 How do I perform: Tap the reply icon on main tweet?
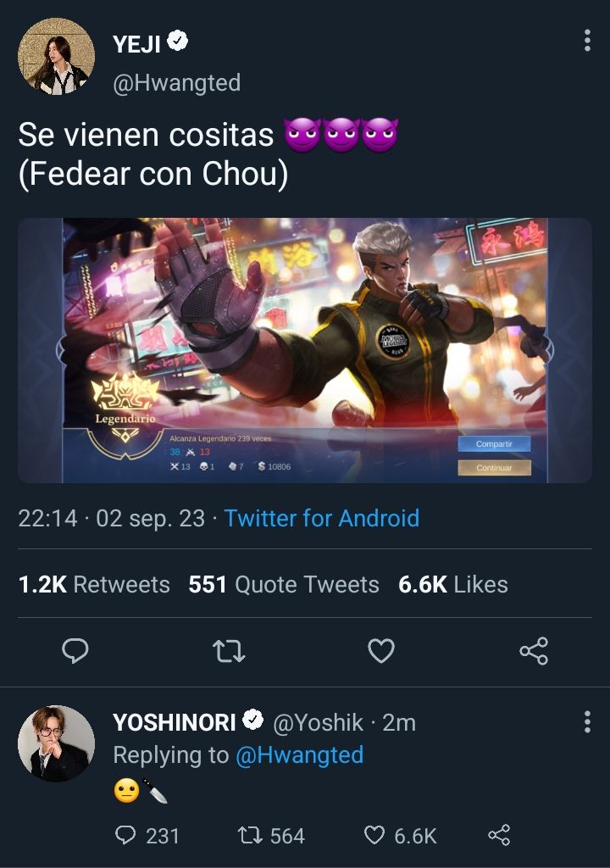[75, 650]
